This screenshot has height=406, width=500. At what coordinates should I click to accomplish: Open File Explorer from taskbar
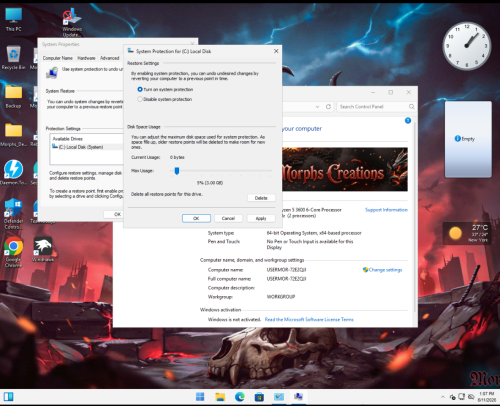(220, 397)
